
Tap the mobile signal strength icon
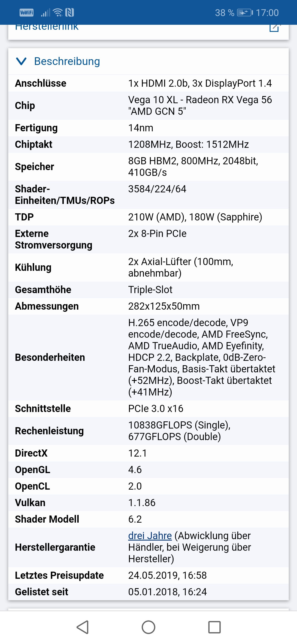coord(46,13)
